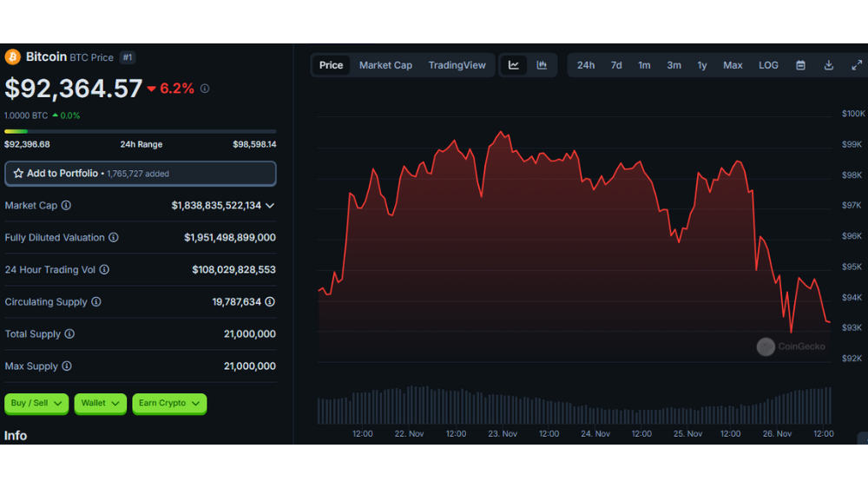Open Max Supply info icon

click(x=67, y=366)
